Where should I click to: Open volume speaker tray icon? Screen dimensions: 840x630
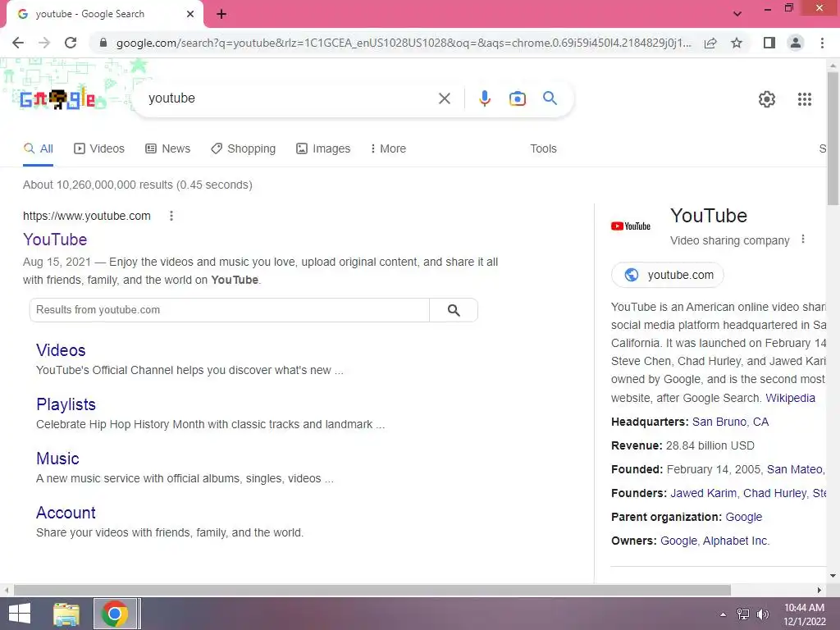(x=762, y=614)
